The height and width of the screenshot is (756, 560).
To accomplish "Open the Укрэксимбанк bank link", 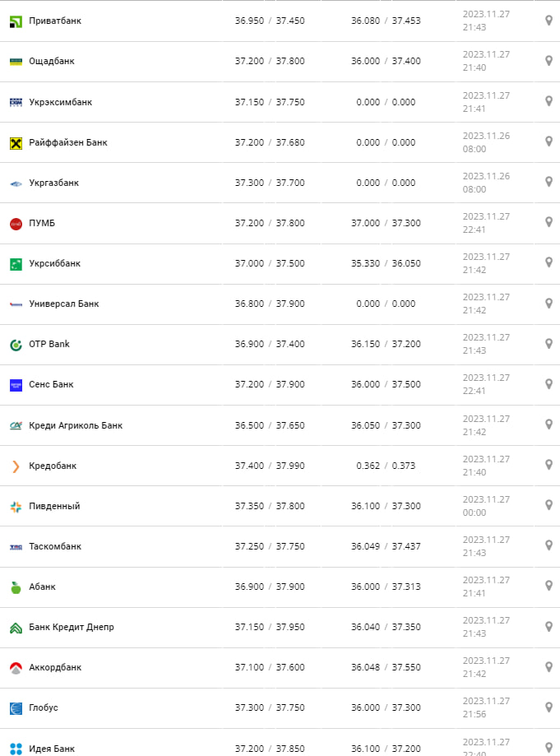I will tap(60, 102).
